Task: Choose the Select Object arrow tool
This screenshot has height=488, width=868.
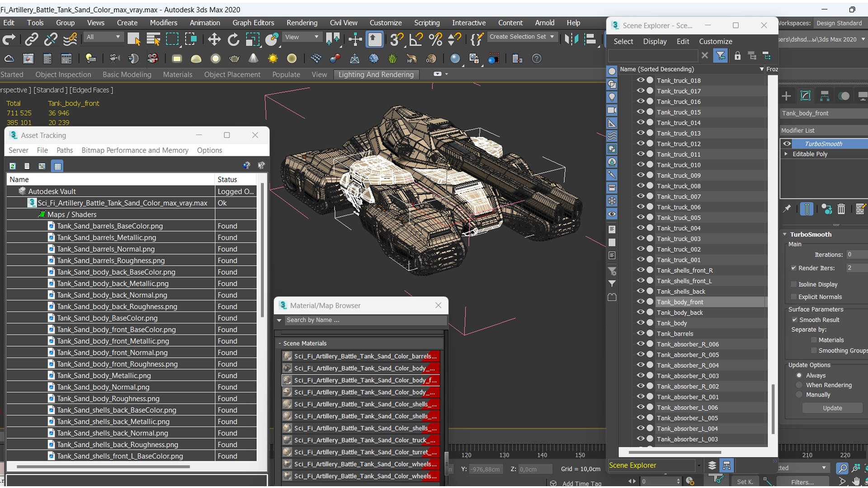Action: 134,40
